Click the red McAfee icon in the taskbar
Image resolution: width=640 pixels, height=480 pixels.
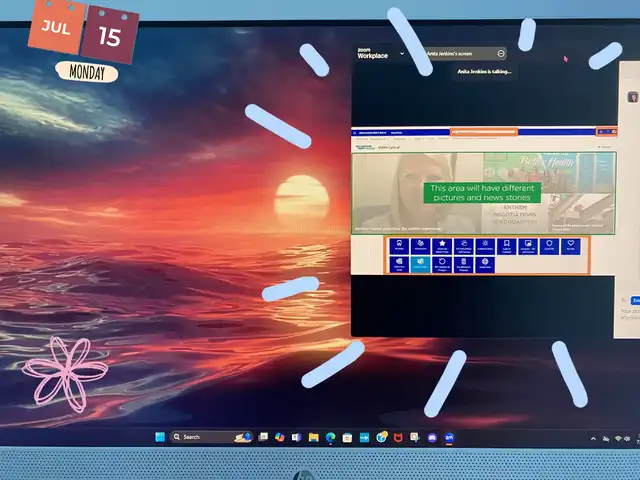(x=398, y=437)
